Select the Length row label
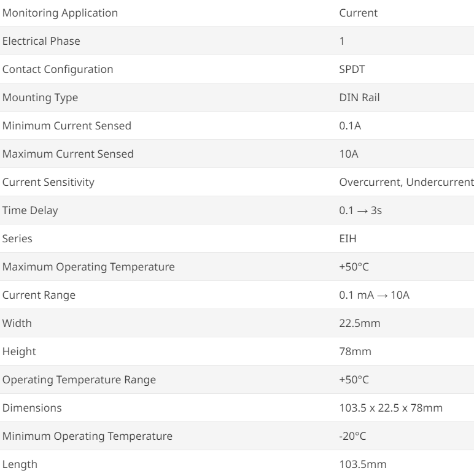 20,464
